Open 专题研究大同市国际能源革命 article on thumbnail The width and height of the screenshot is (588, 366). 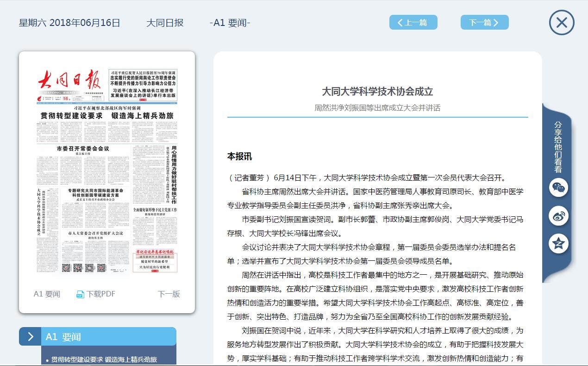coord(95,193)
